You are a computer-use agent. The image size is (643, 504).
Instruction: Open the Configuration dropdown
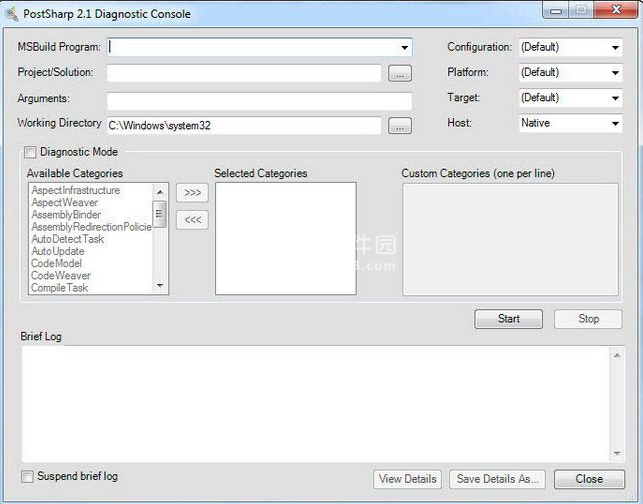point(615,48)
